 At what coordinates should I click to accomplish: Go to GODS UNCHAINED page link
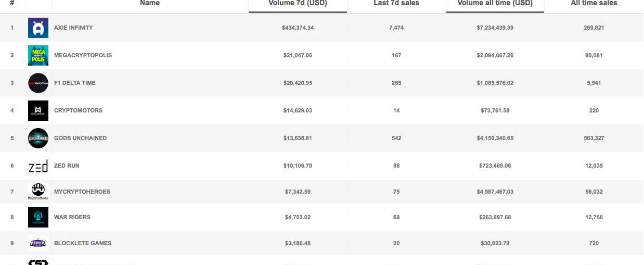point(80,138)
